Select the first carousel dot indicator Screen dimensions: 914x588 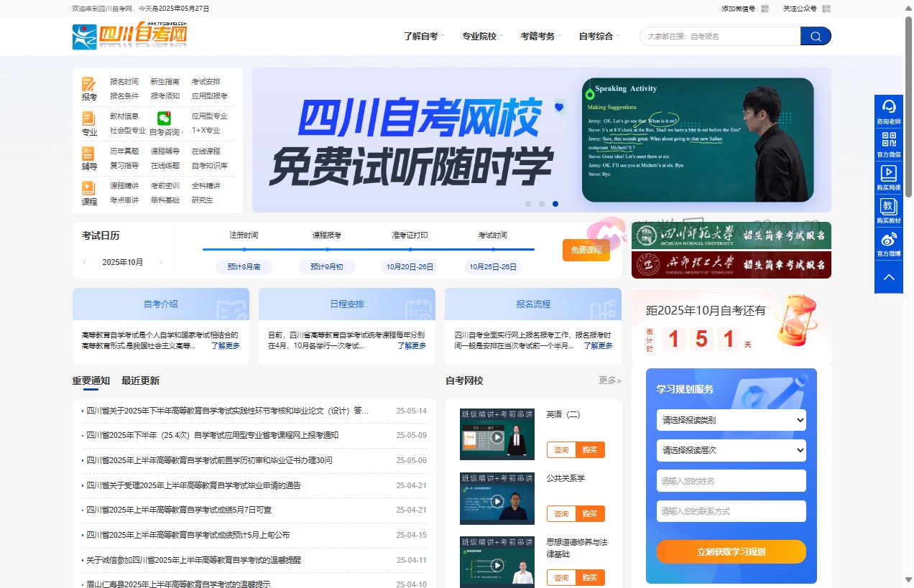tap(527, 204)
